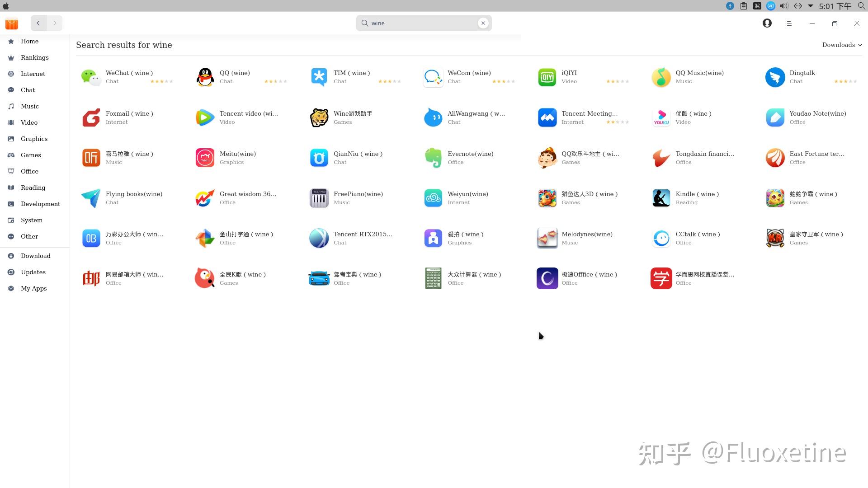
Task: Click the app store logo icon
Action: tap(11, 23)
